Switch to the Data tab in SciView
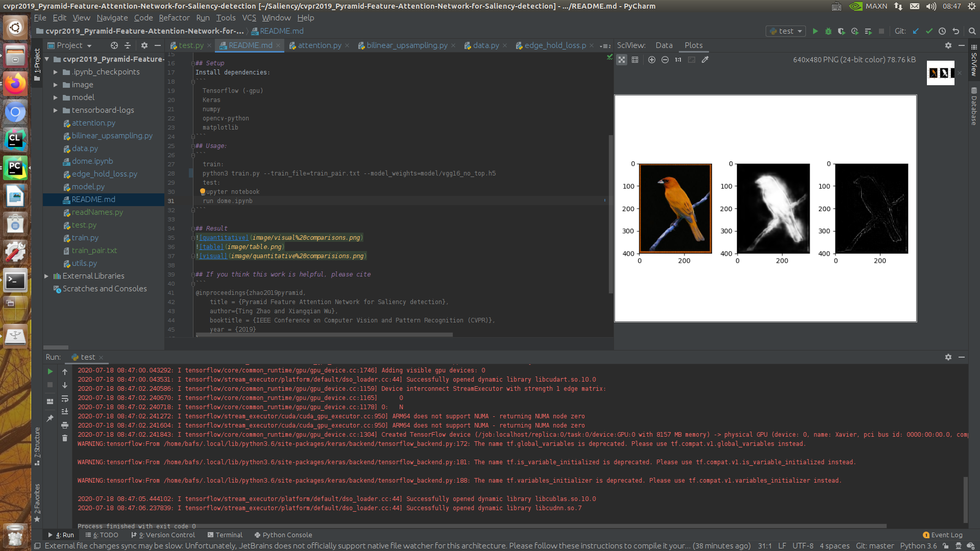This screenshot has height=551, width=980. 664,45
